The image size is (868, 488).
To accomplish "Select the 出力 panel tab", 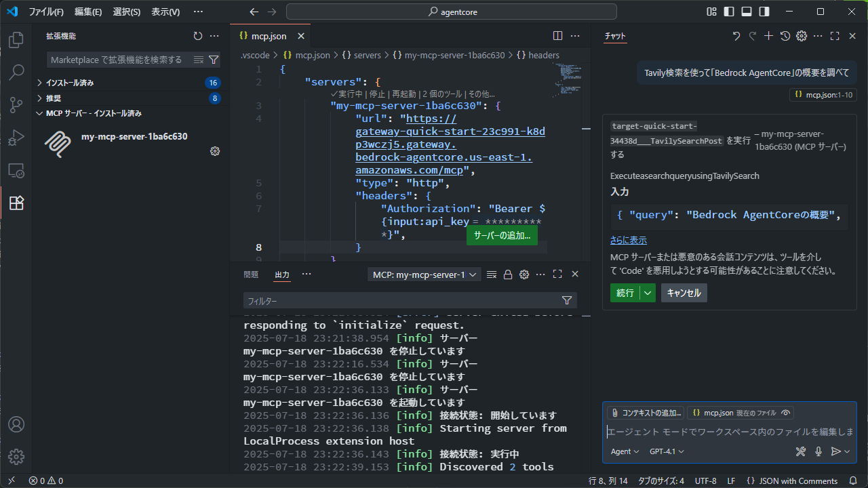I will (x=282, y=274).
